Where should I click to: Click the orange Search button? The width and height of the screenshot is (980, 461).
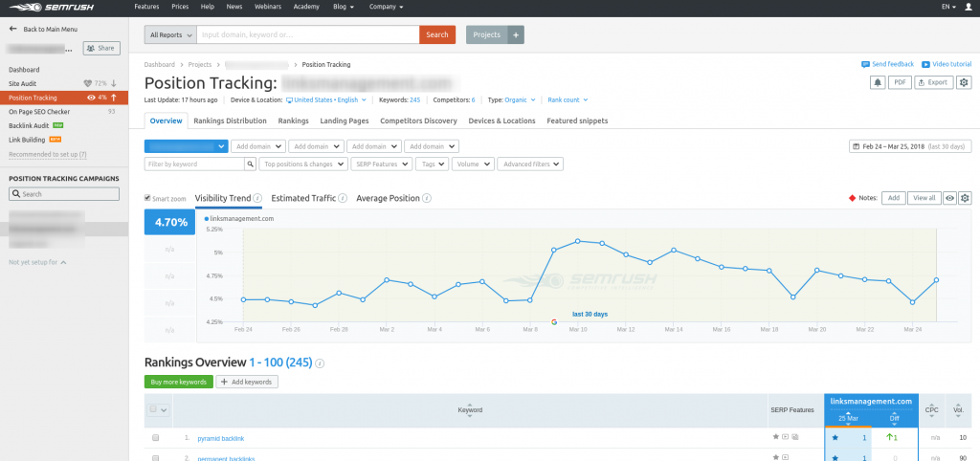click(x=436, y=35)
